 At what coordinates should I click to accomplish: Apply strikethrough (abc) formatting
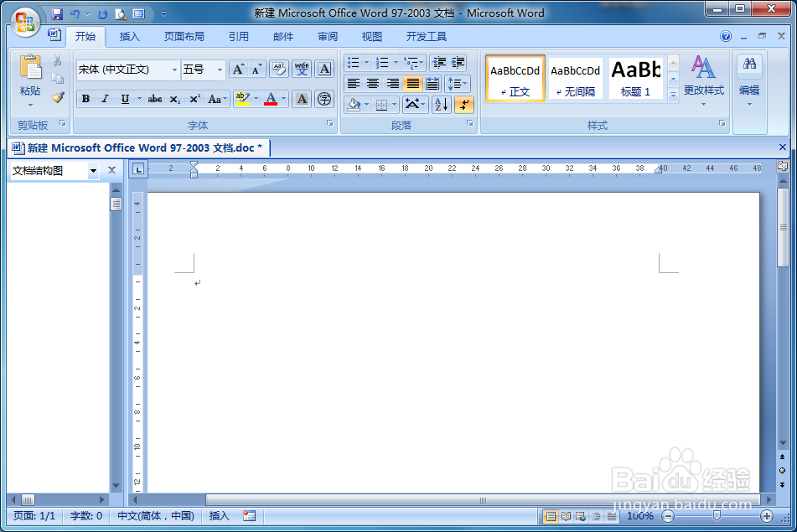155,99
